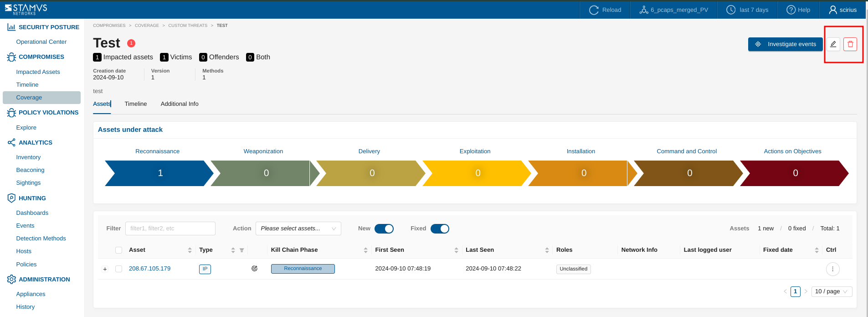868x317 pixels.
Task: Expand the row for 208.67.105.179
Action: coord(105,269)
